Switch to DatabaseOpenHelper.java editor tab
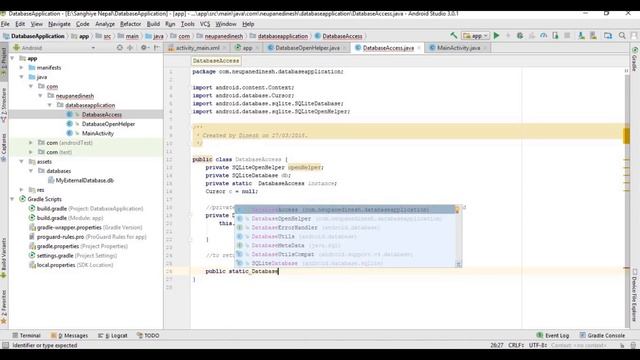Screen dimensions: 640x360 point(307,48)
